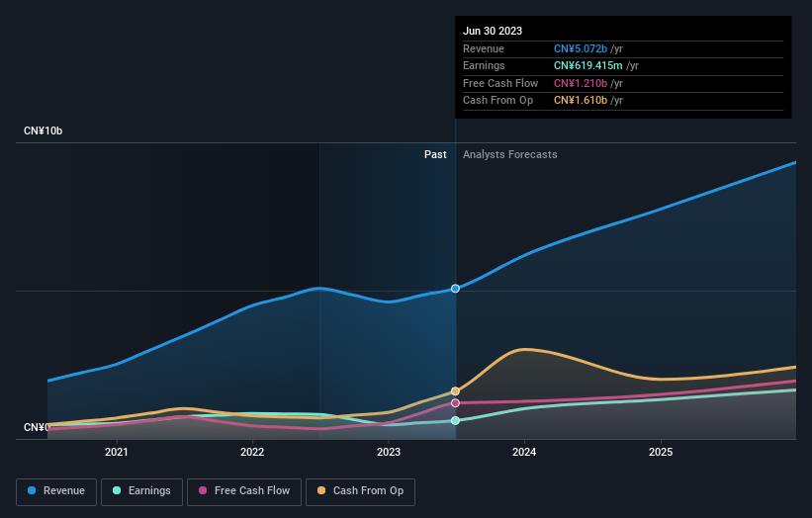Click the CN¥5.072b revenue value
Screen dimensions: 812x518
[x=581, y=48]
